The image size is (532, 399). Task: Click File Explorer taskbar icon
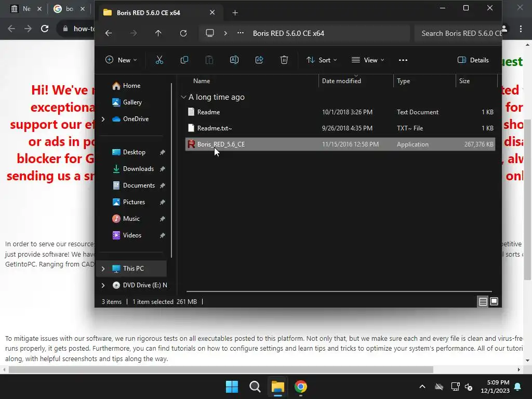(277, 387)
